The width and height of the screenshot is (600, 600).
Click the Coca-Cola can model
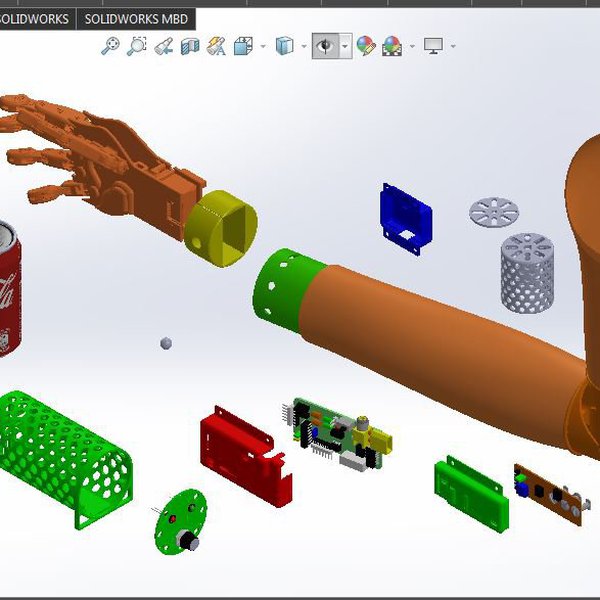[9, 290]
